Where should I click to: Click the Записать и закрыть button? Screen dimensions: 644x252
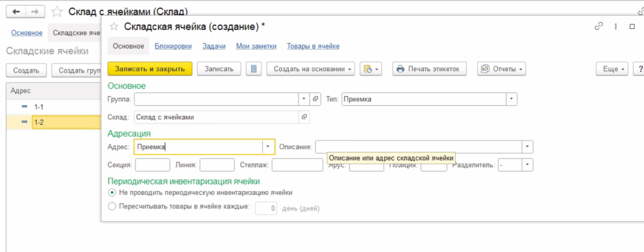[149, 69]
